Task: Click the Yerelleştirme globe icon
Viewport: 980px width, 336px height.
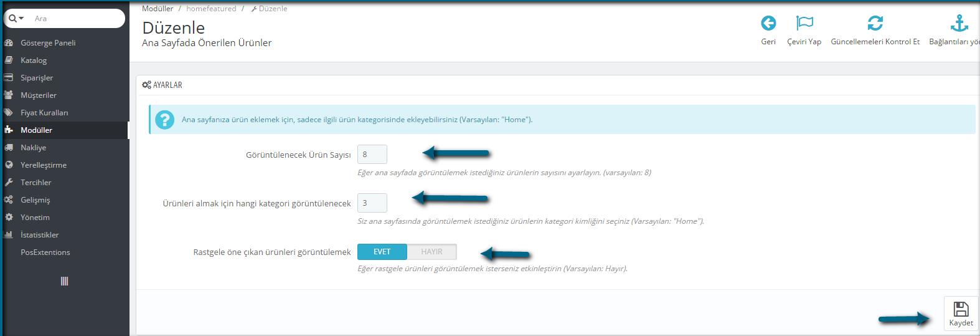Action: [x=9, y=165]
